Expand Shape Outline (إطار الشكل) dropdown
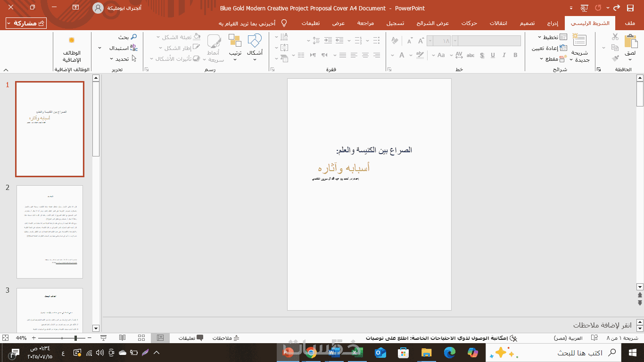The height and width of the screenshot is (362, 644). [161, 48]
